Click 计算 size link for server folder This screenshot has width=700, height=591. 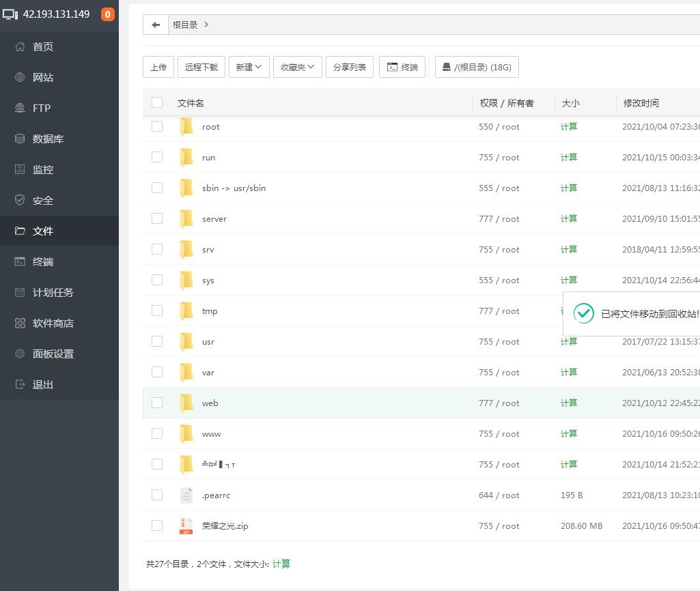point(569,218)
